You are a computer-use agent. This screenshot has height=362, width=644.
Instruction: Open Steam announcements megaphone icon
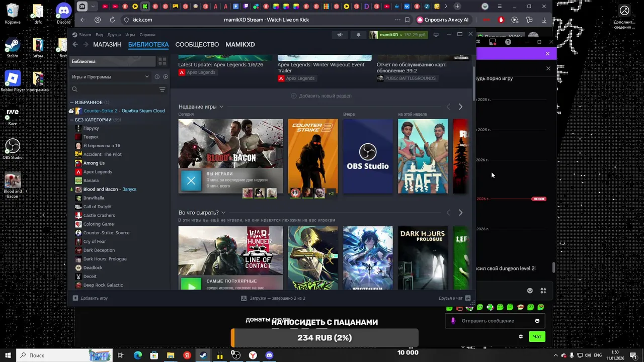pyautogui.click(x=340, y=35)
